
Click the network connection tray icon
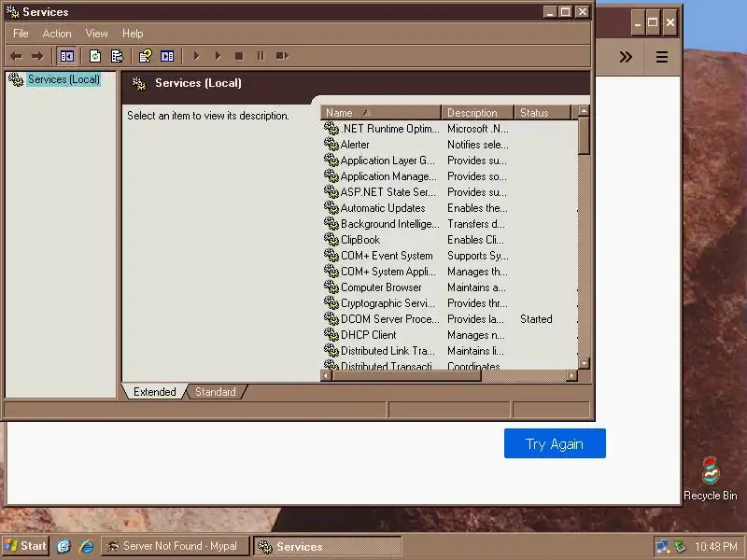pyautogui.click(x=663, y=546)
